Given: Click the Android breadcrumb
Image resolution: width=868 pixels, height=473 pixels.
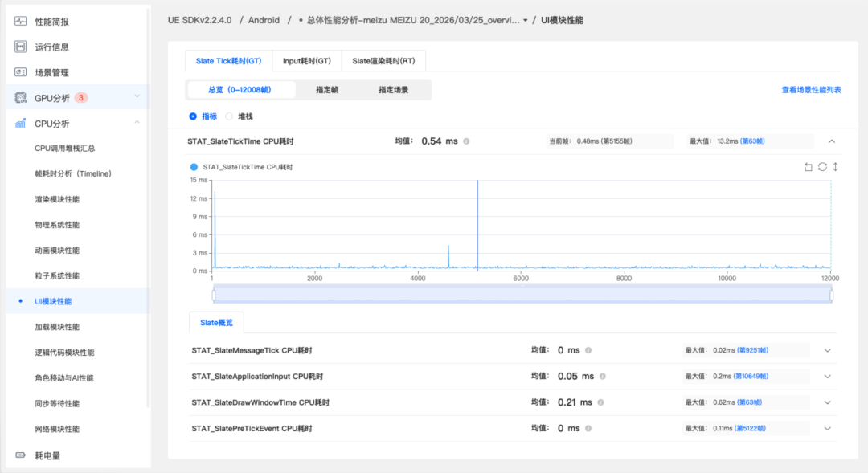Looking at the screenshot, I should coord(264,20).
